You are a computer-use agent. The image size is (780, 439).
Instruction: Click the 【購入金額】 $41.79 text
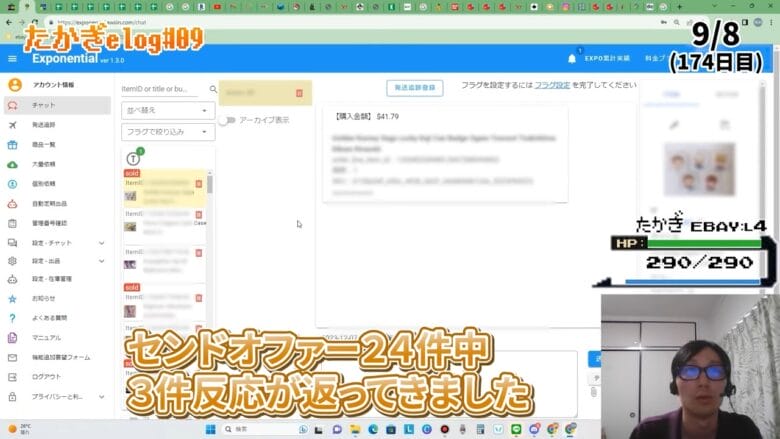click(x=367, y=116)
